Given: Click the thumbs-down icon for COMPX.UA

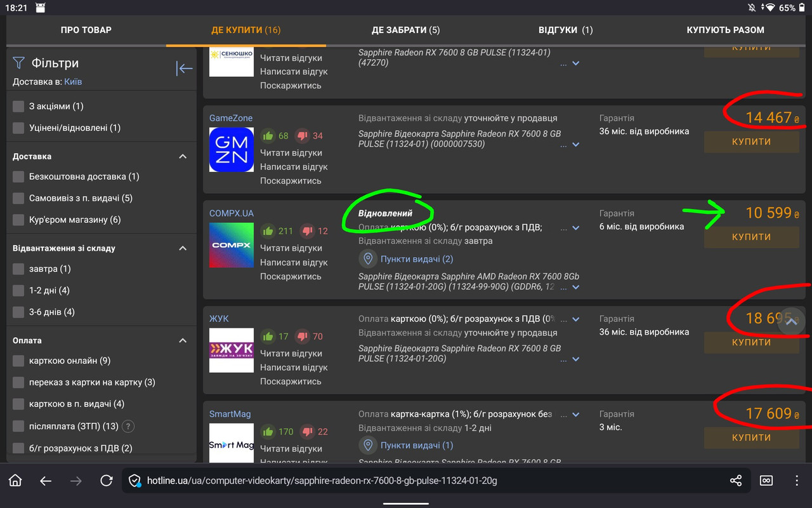Looking at the screenshot, I should click(307, 231).
